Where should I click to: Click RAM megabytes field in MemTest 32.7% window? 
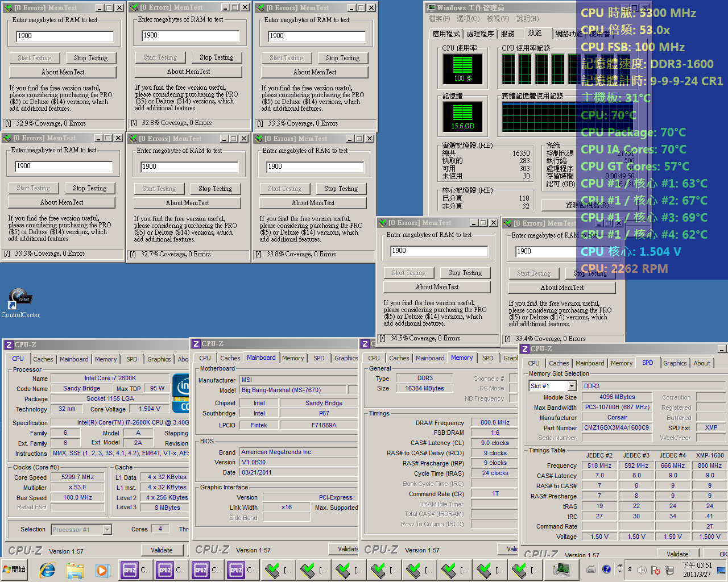[189, 167]
